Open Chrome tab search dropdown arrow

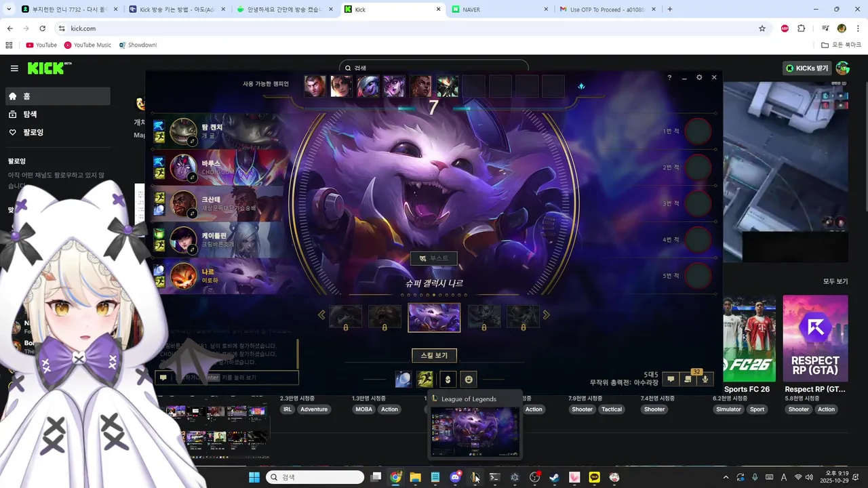tap(9, 9)
